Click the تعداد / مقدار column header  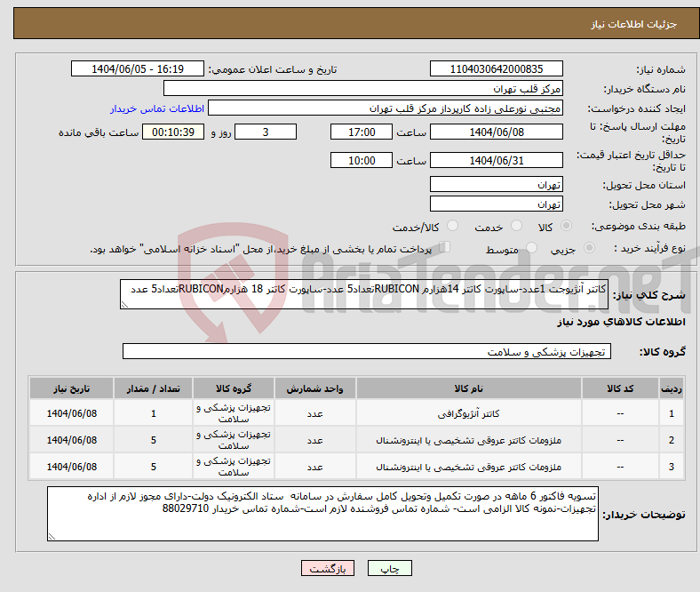tap(153, 388)
